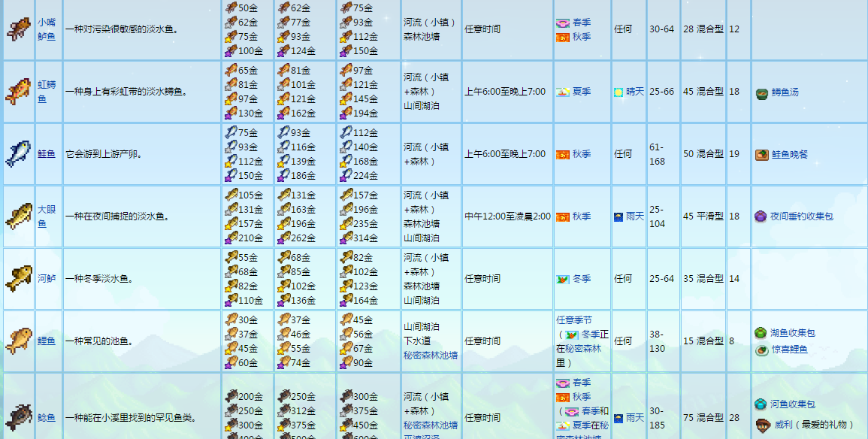Screen dimensions: 868x439
Task: Open 秘密森林池塘 link in 鲶鱼 row
Action: [x=431, y=425]
